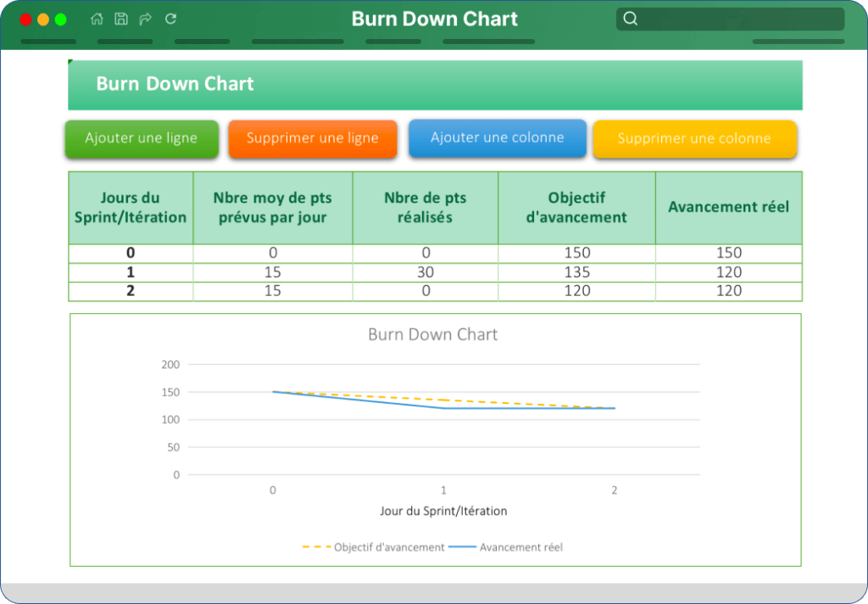
Task: Click the green Burn Down Chart banner heading
Action: [175, 84]
